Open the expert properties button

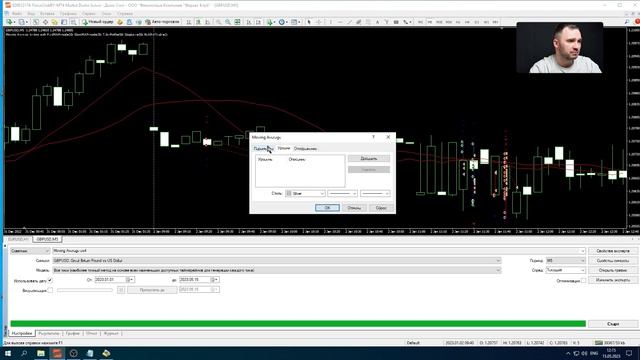(613, 251)
